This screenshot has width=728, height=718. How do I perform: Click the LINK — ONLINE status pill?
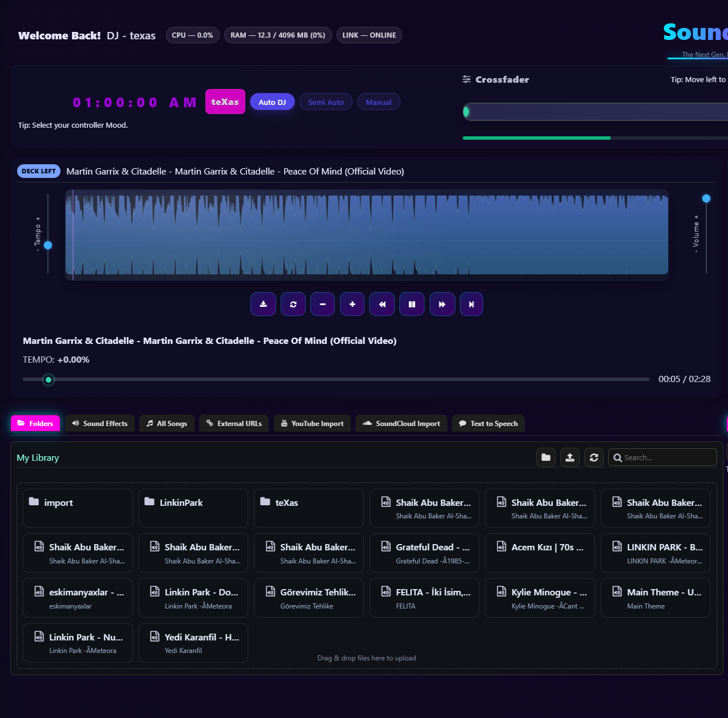click(369, 35)
